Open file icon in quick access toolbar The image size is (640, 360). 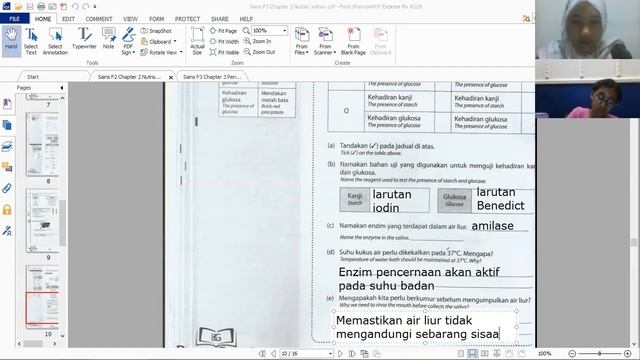point(18,7)
